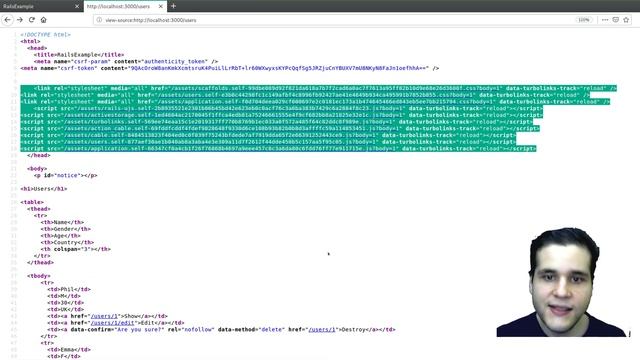Click the th Name header line

62,222
